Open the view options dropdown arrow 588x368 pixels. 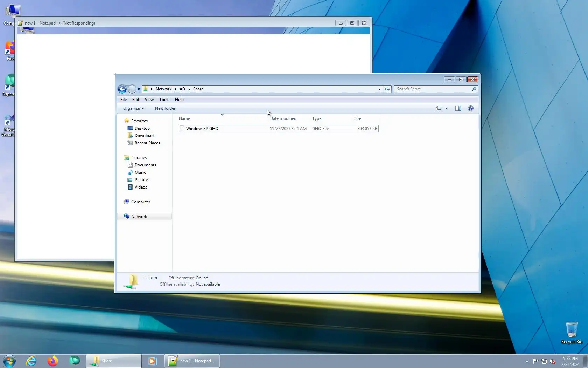point(446,108)
